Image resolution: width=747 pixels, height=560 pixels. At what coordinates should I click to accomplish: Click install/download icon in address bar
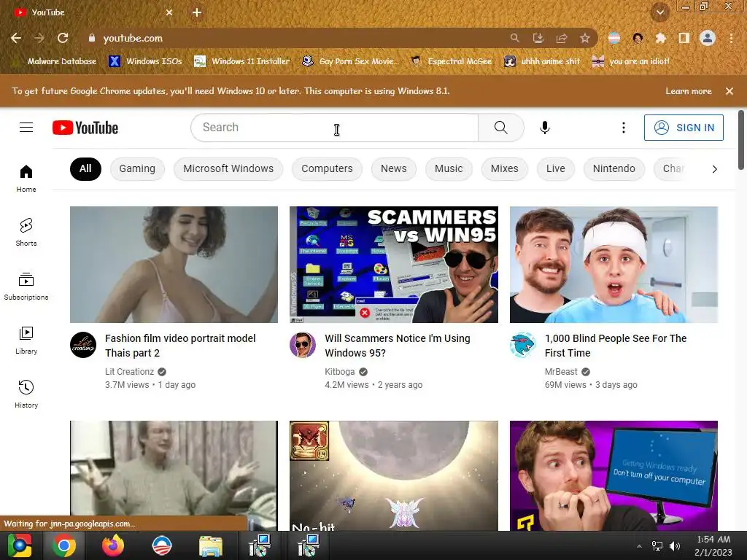[538, 38]
